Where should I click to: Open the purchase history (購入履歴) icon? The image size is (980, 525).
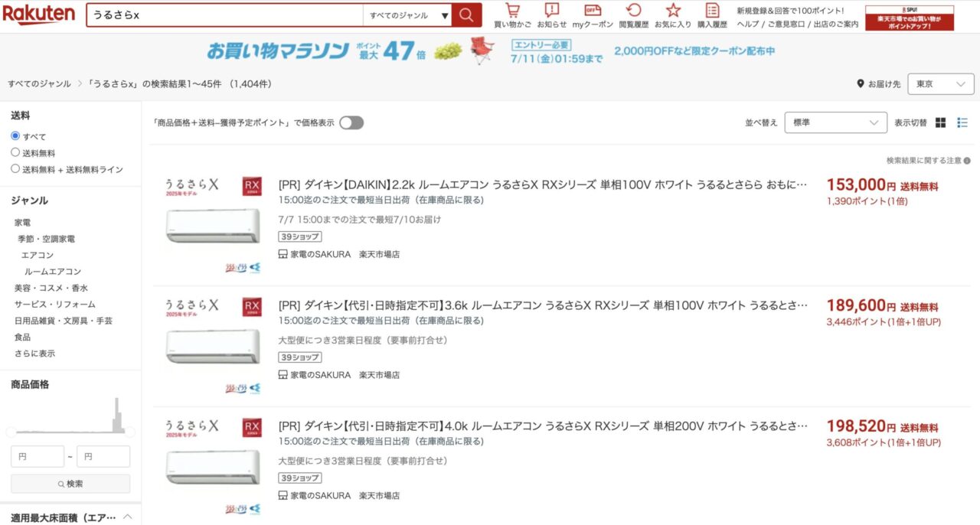(x=712, y=11)
